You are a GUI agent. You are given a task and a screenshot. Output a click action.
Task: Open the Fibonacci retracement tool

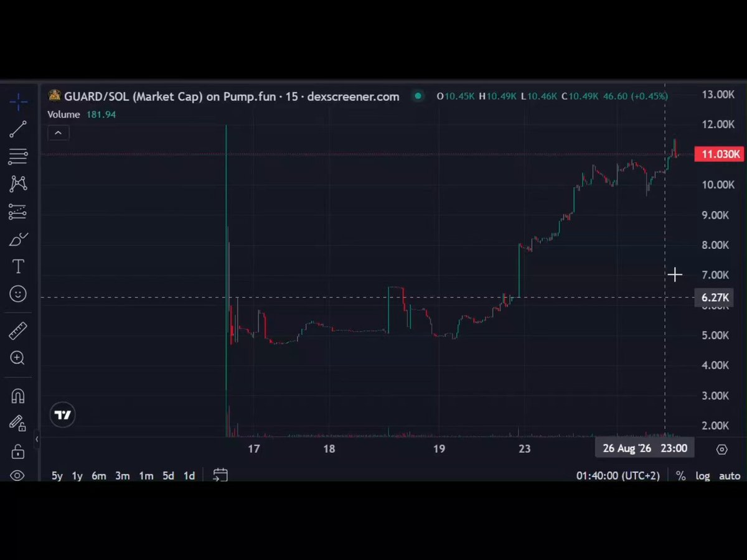coord(18,156)
